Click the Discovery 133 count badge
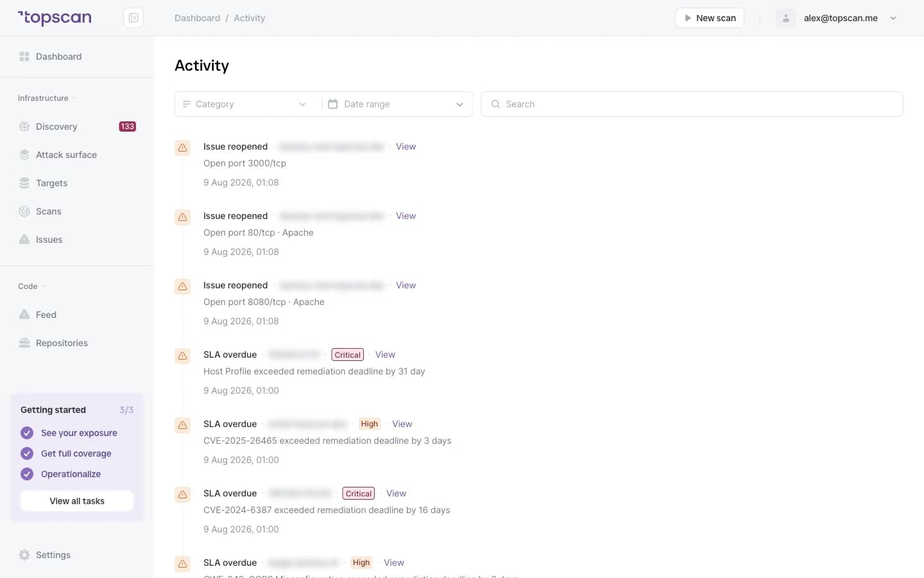The width and height of the screenshot is (924, 578). 128,127
